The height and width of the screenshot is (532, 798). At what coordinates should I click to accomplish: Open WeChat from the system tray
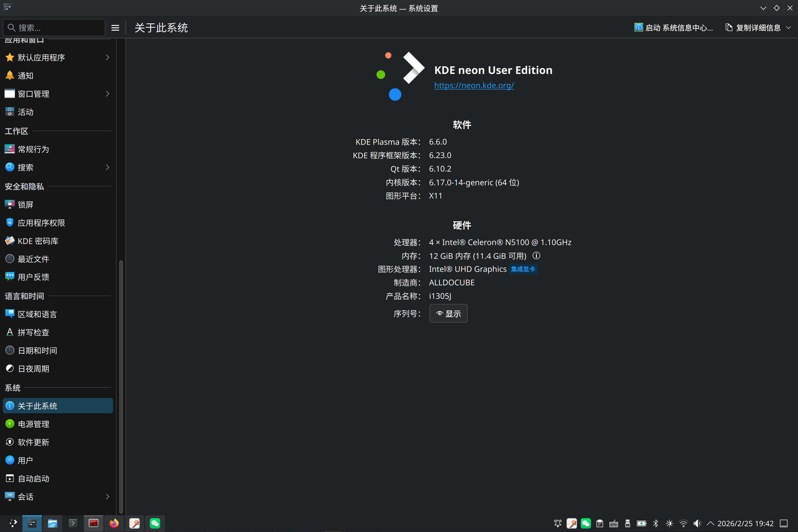coord(586,523)
